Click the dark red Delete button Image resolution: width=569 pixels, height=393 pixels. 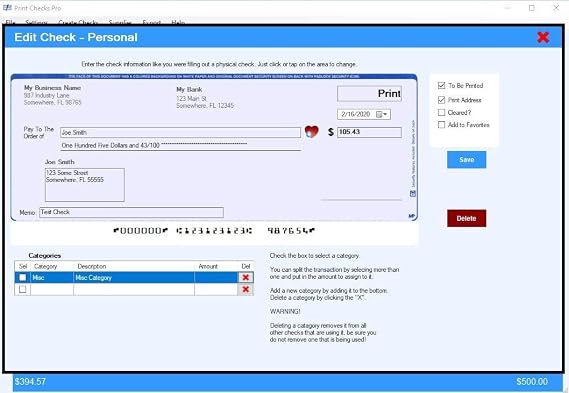click(x=466, y=218)
